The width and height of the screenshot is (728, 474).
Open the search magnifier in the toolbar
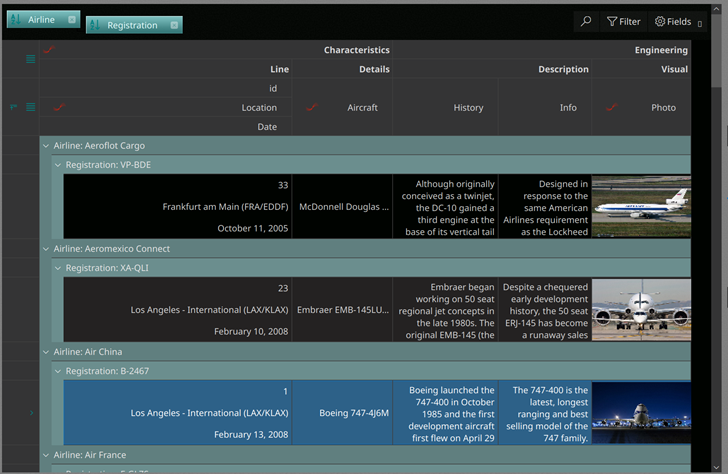click(x=586, y=21)
